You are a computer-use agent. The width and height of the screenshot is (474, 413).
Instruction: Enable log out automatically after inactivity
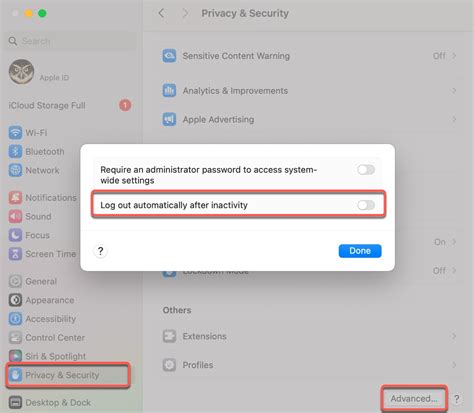coord(366,205)
